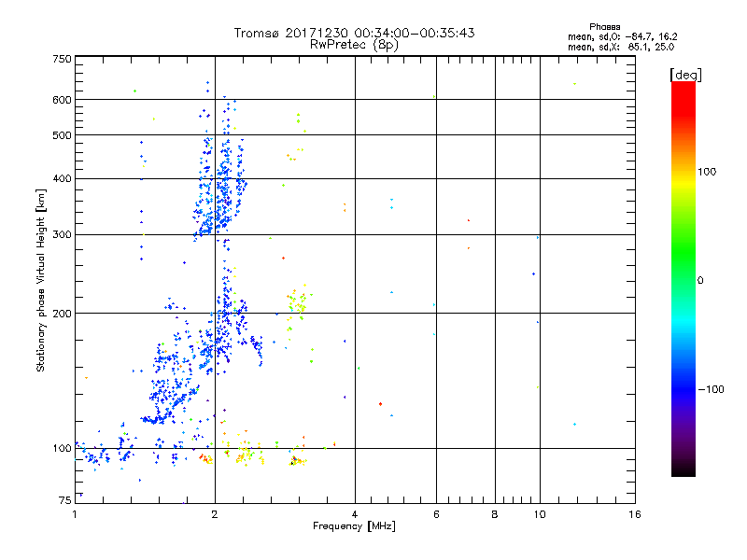This screenshot has height=560, width=747.
Task: Click the colorbar label '-100'
Action: [x=711, y=389]
